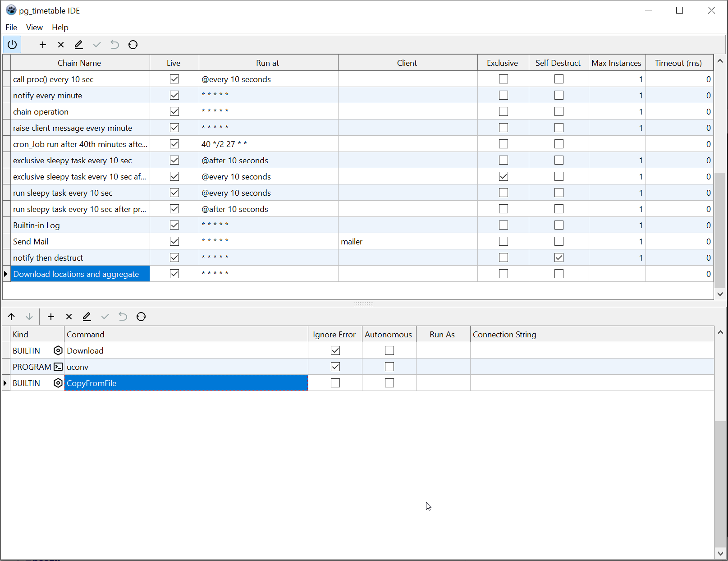Image resolution: width=728 pixels, height=561 pixels.
Task: Toggle Ignore Error for Download task
Action: click(335, 350)
